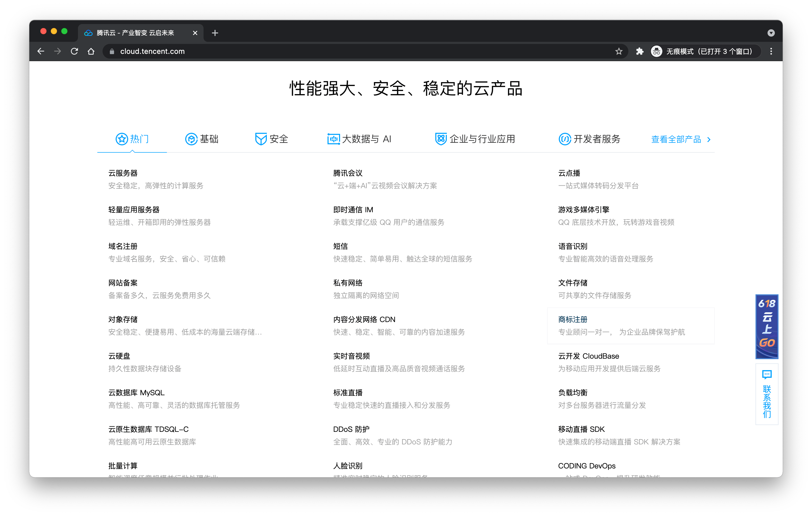The width and height of the screenshot is (812, 516).
Task: Open the CODING DevOps link
Action: 587,466
